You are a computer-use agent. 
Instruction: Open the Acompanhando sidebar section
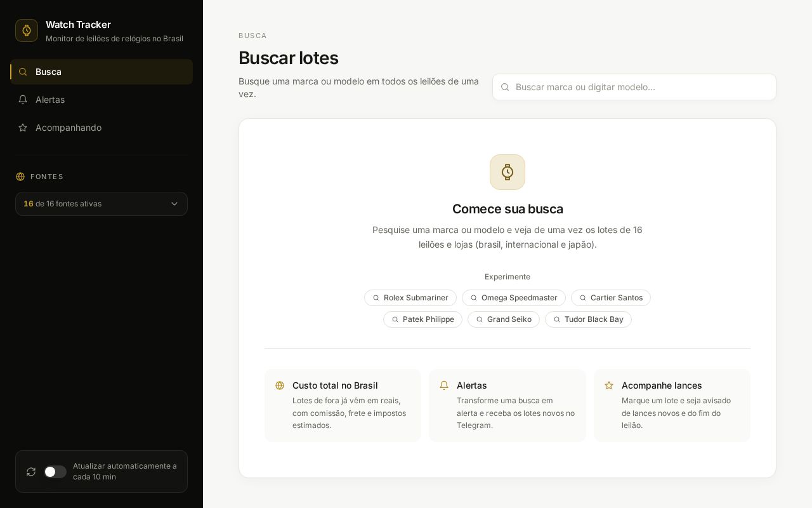(101, 128)
